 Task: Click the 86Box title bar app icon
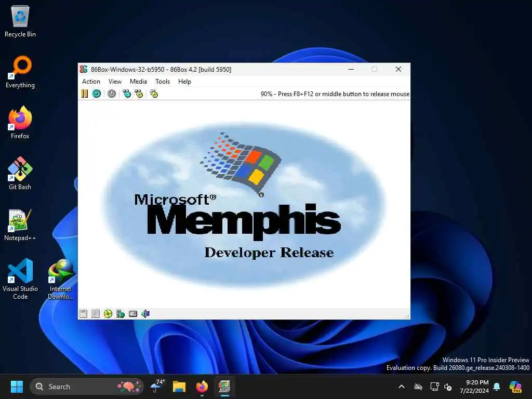[x=84, y=69]
